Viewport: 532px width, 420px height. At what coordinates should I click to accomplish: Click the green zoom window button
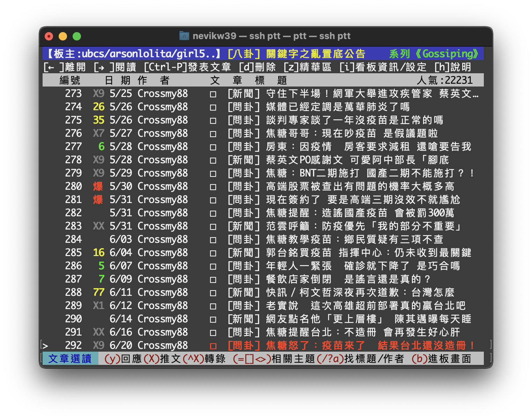pos(77,36)
